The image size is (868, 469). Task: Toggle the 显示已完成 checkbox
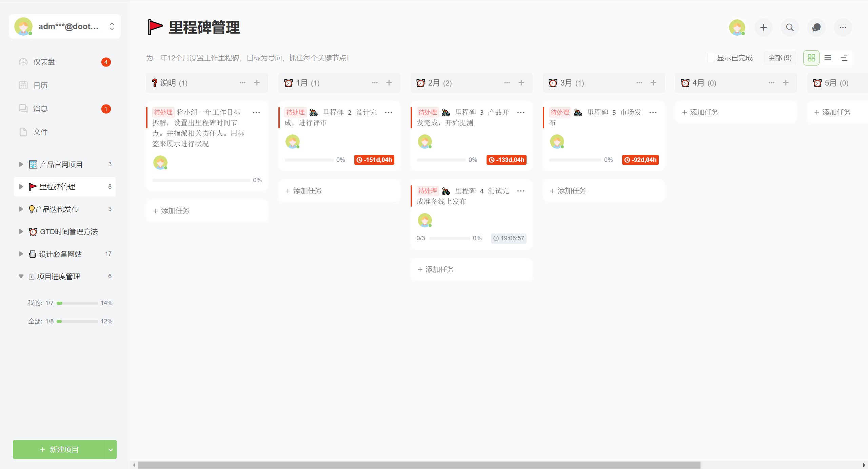point(711,58)
